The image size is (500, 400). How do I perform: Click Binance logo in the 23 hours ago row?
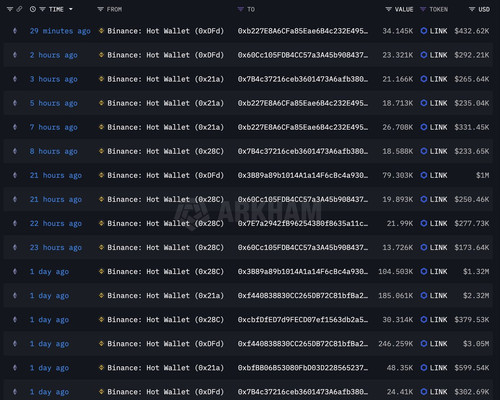(x=101, y=247)
